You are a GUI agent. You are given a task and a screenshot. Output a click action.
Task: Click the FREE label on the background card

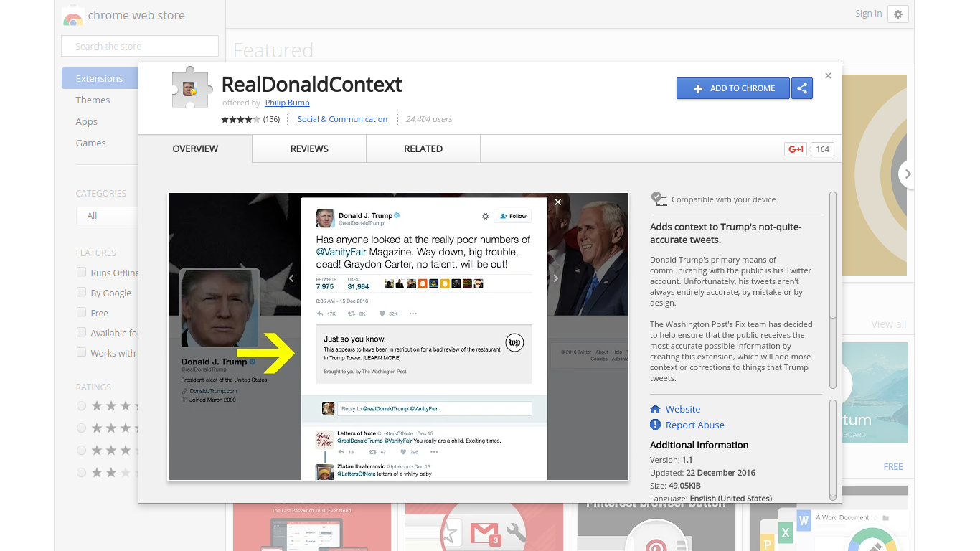pos(893,466)
